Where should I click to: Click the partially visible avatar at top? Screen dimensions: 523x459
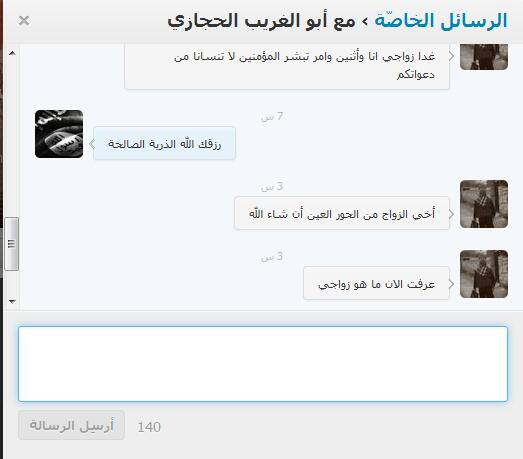484,57
